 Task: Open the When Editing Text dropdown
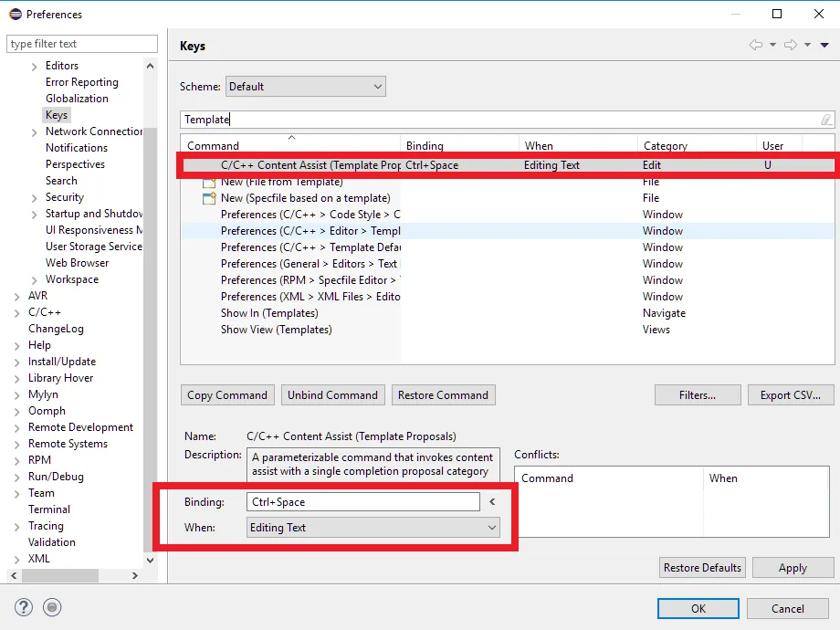coord(373,528)
